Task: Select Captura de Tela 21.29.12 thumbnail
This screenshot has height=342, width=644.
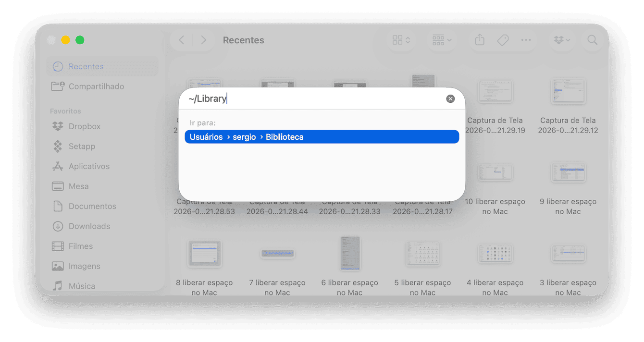Action: pyautogui.click(x=568, y=91)
